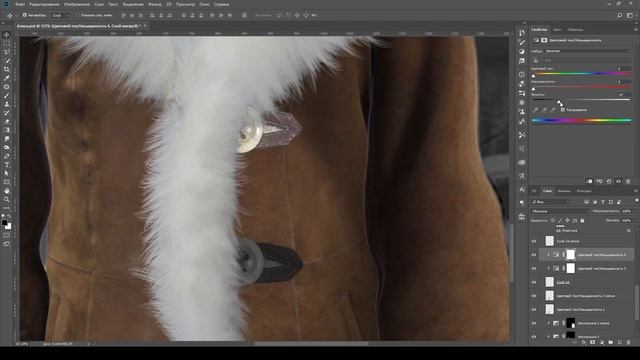Click the hue slider handle
Screen dimensions: 640x360
(x=533, y=76)
